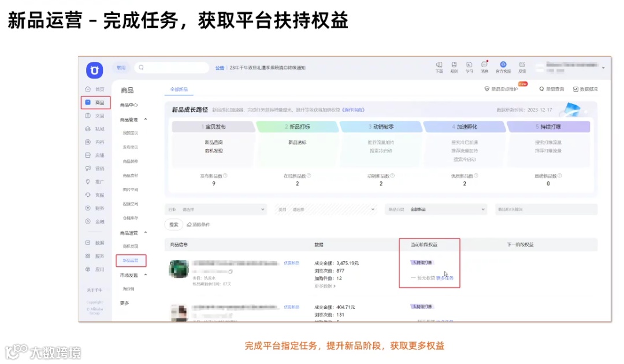The height and width of the screenshot is (364, 624).
Task: Open 财务 finance icon in sidebar
Action: point(88,208)
